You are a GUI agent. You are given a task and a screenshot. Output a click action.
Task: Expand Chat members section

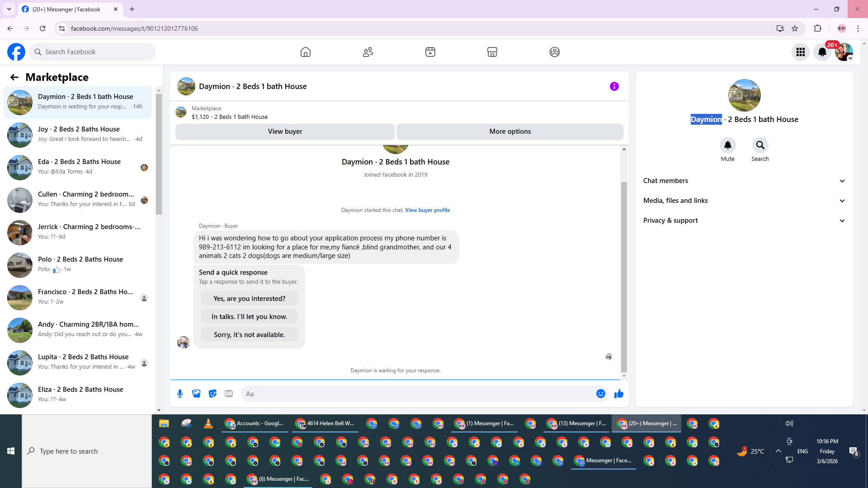click(744, 181)
